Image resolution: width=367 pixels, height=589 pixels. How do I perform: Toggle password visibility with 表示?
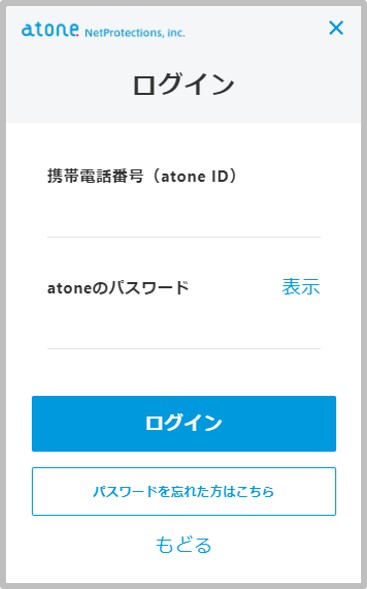coord(301,287)
